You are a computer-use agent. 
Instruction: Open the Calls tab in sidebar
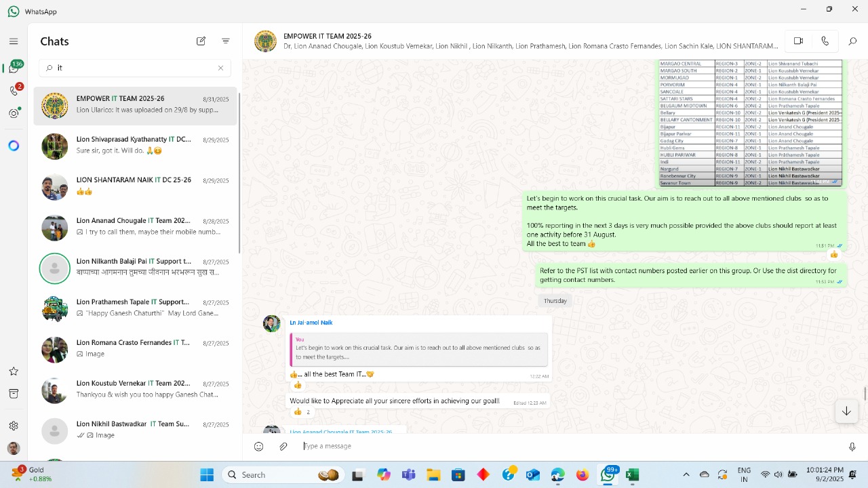point(14,90)
